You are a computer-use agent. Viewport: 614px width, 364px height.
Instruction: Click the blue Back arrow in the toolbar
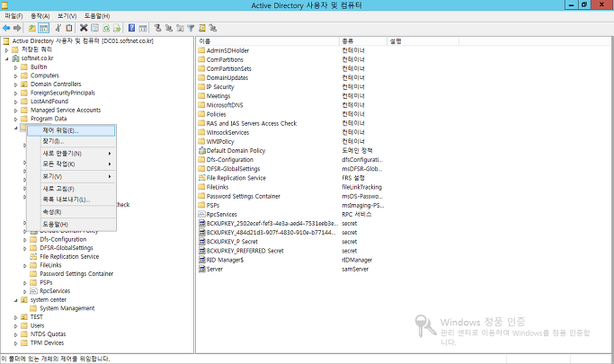[x=6, y=28]
